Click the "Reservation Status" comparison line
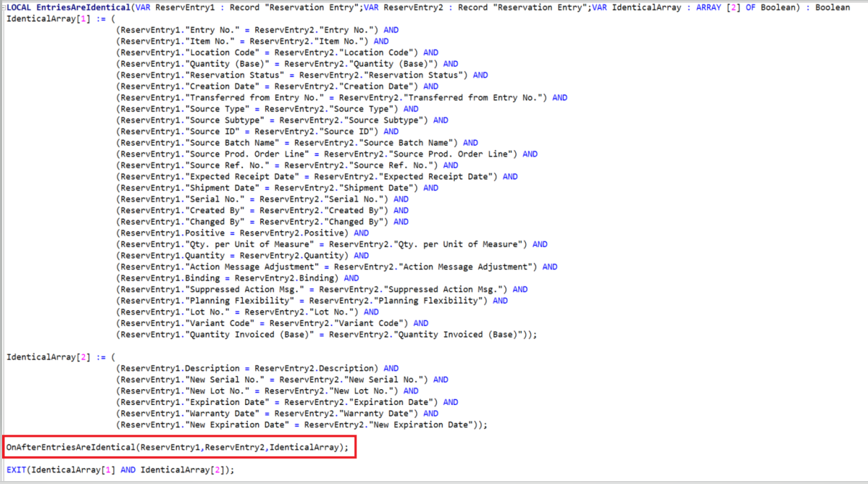Screen dimensions: 868x484 [301, 75]
